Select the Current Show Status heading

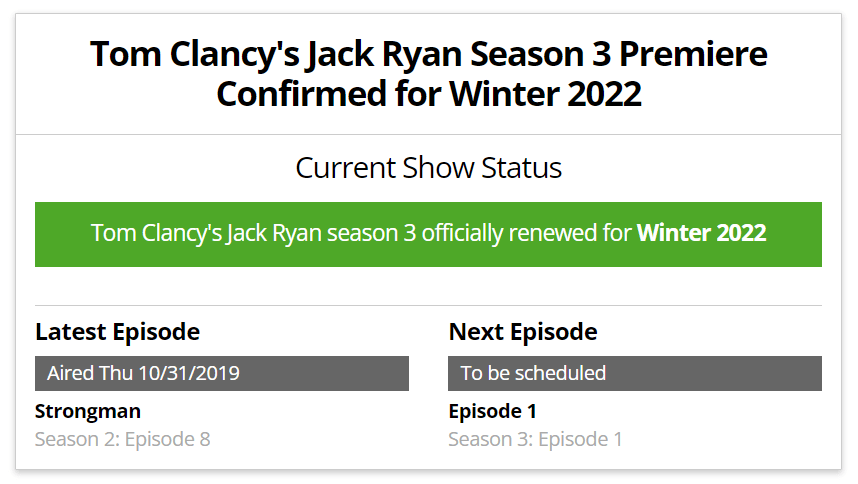pyautogui.click(x=428, y=167)
